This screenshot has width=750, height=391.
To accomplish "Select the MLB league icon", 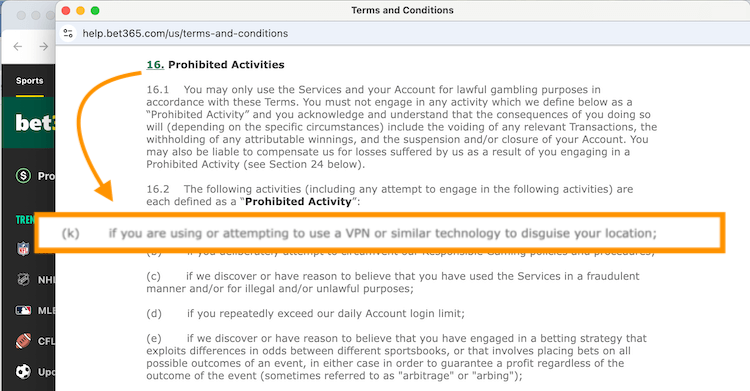I will coord(23,310).
